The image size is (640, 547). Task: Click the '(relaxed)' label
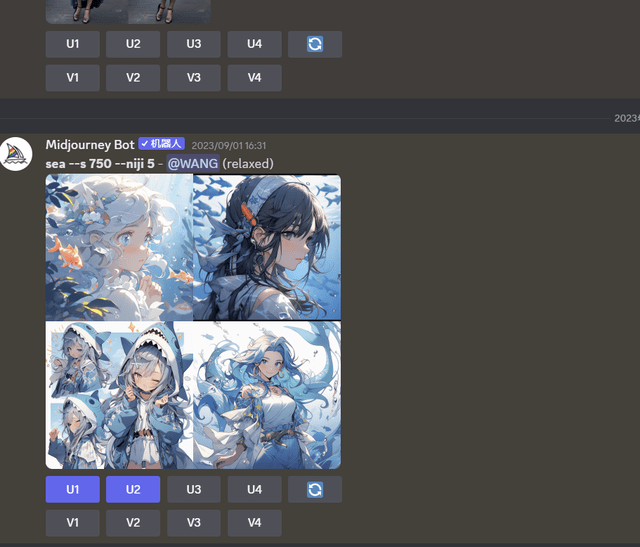point(248,164)
